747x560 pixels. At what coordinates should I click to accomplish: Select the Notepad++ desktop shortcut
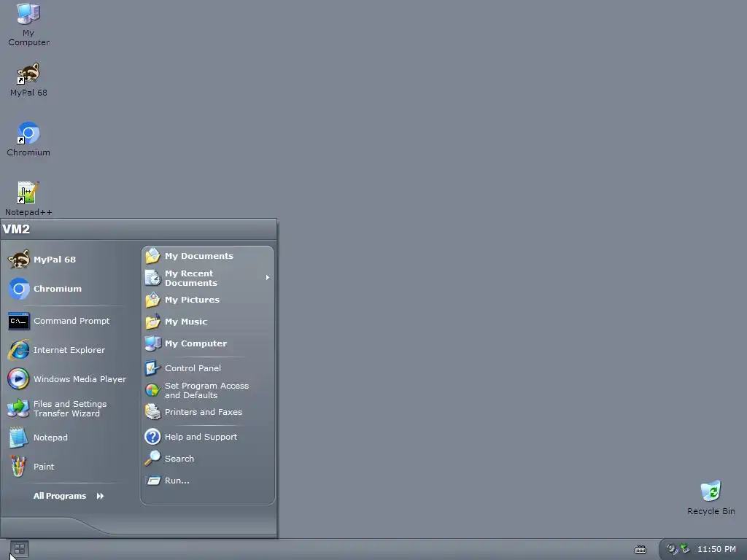28,198
